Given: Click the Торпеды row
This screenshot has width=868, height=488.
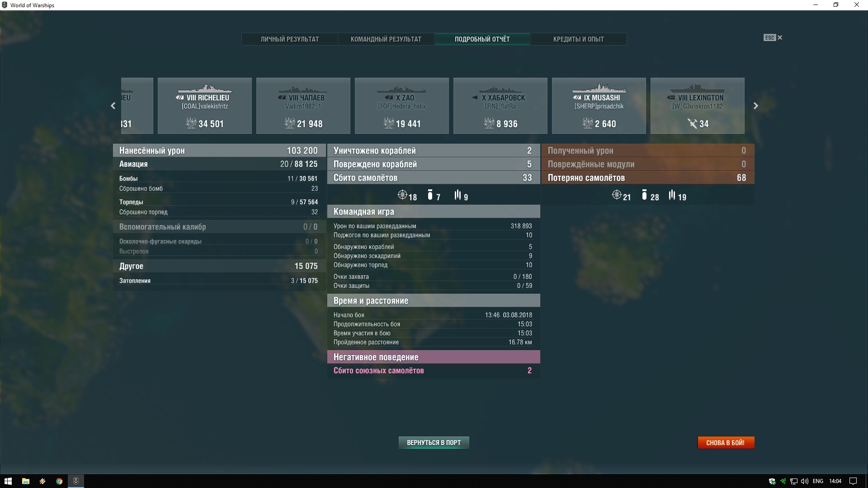Looking at the screenshot, I should click(x=219, y=202).
